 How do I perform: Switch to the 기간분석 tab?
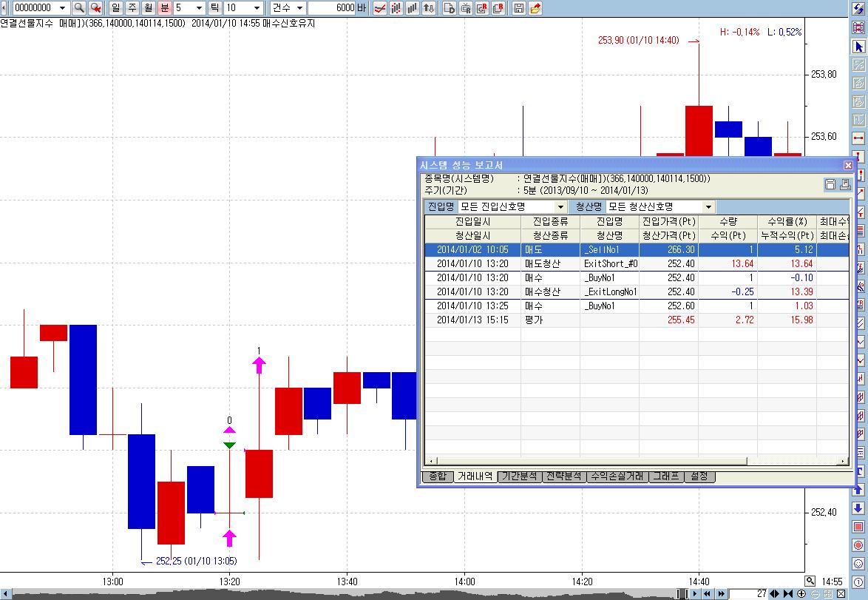tap(518, 476)
